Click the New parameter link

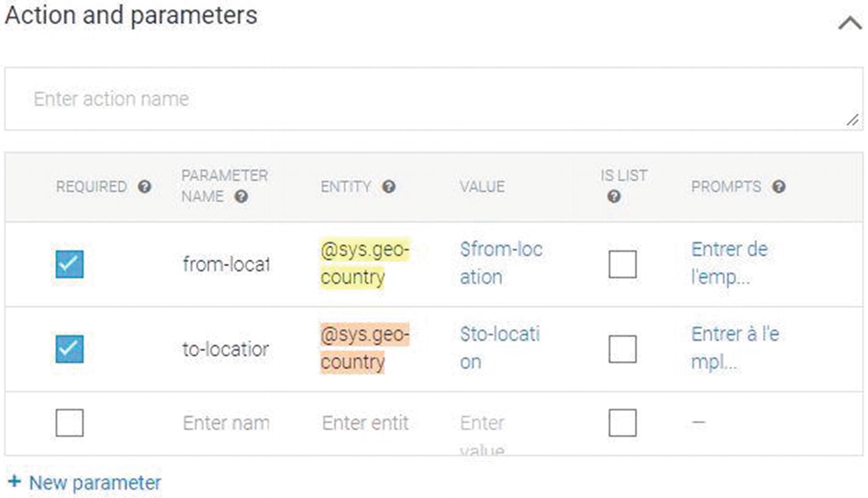pyautogui.click(x=95, y=483)
